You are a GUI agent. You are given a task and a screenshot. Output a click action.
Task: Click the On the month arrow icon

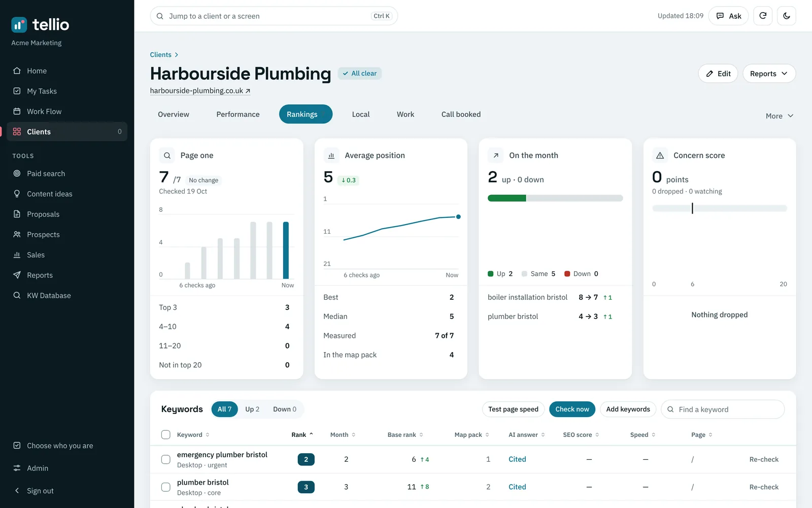click(496, 155)
